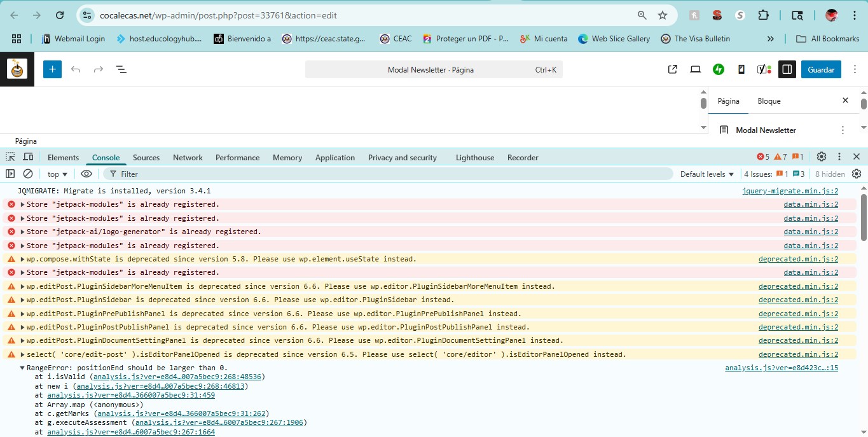Screen dimensions: 868x437
Task: Open the g.executeAssessment analysis.js link
Action: coord(220,422)
